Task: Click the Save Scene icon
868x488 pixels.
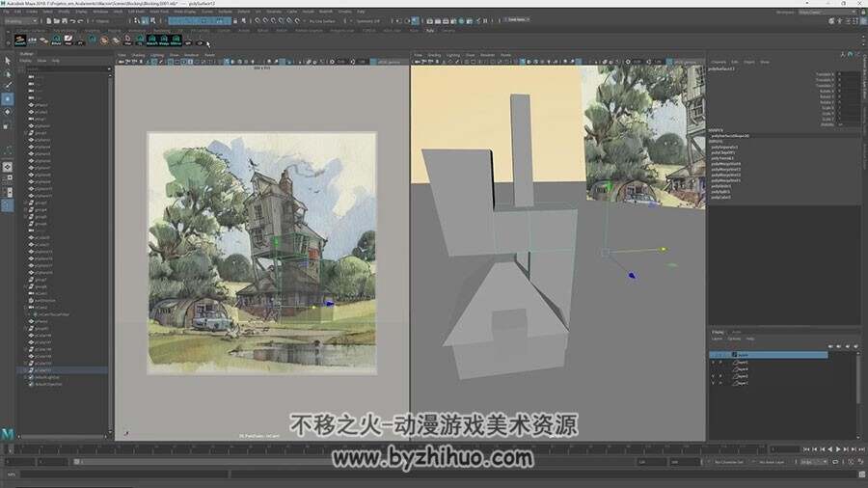Action: pyautogui.click(x=65, y=21)
